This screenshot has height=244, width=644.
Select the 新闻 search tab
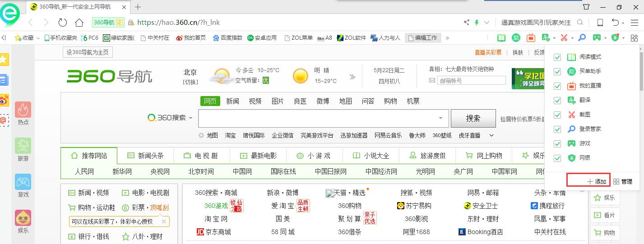point(233,101)
